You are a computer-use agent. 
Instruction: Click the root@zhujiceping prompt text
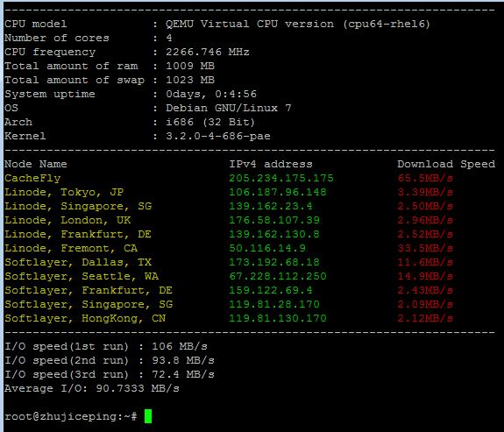coord(71,416)
